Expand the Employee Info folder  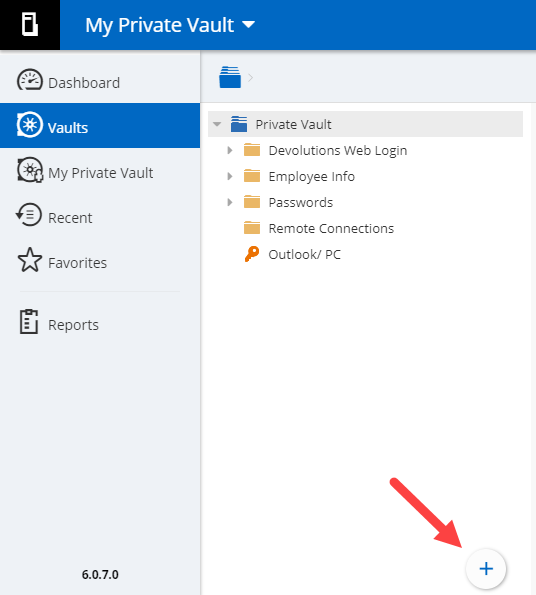(x=230, y=176)
